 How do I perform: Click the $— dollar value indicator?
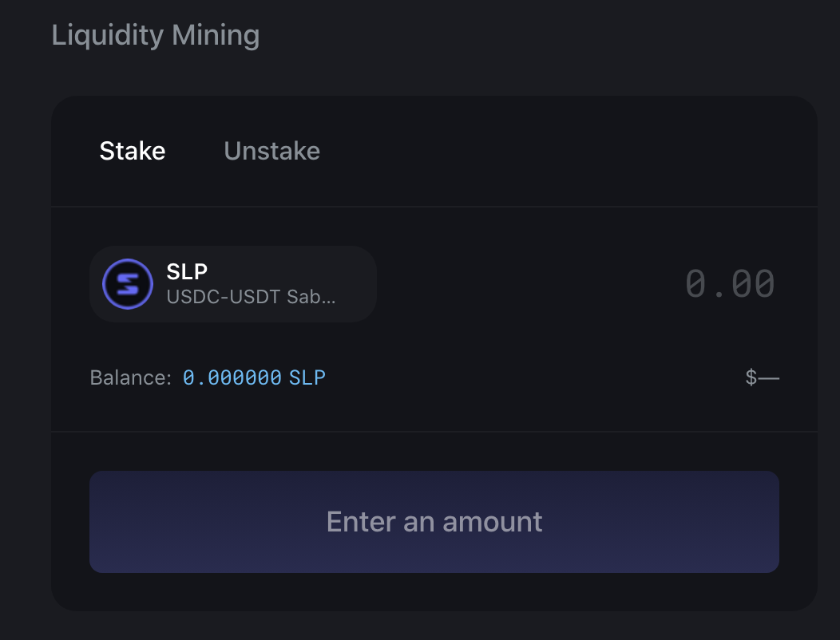click(762, 377)
